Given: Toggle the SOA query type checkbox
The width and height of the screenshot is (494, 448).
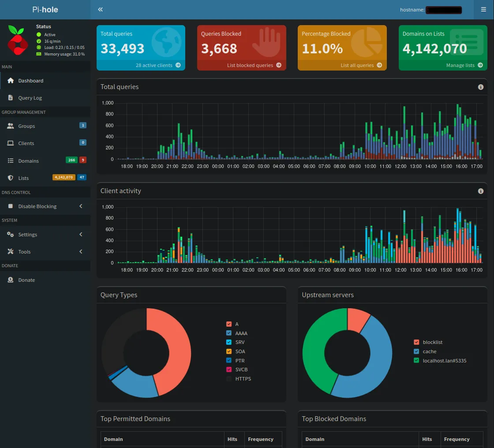Looking at the screenshot, I should pyautogui.click(x=229, y=351).
